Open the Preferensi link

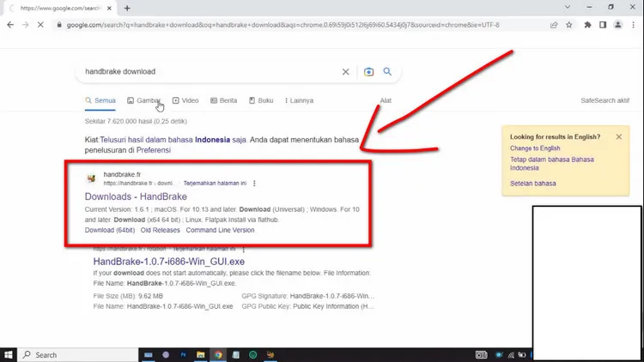154,150
